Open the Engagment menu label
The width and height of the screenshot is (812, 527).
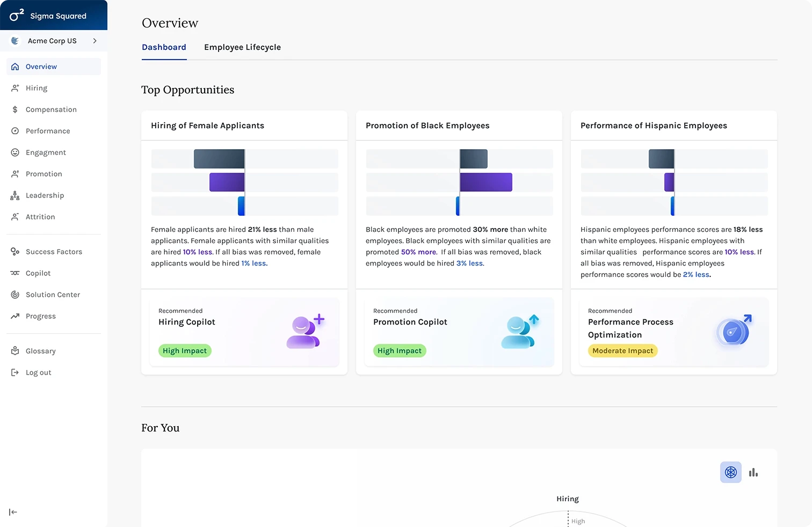46,152
